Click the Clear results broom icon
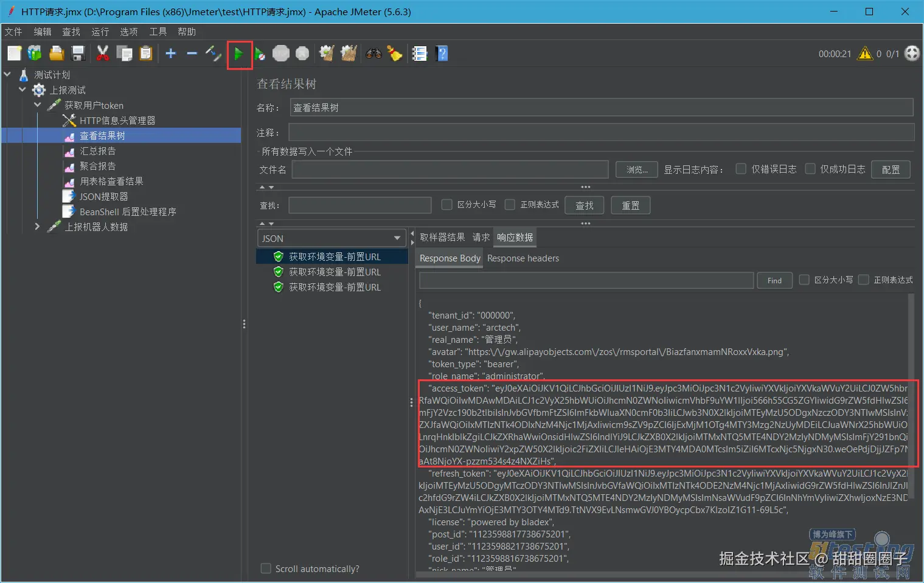The width and height of the screenshot is (924, 583). [327, 53]
